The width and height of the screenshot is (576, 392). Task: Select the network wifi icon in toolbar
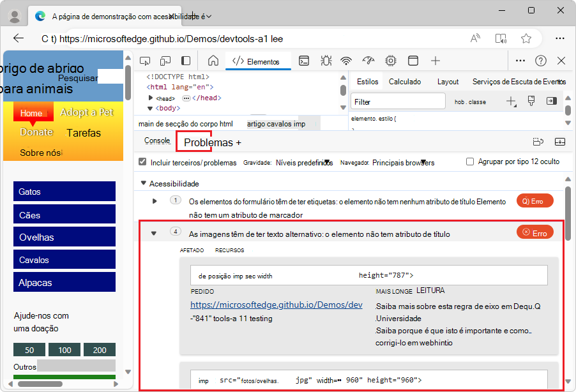click(x=345, y=60)
